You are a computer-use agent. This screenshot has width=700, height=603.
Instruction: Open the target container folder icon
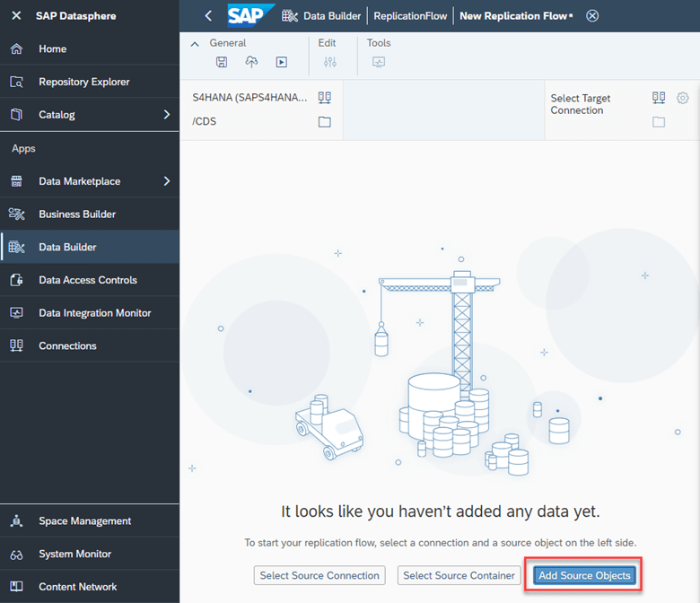659,122
